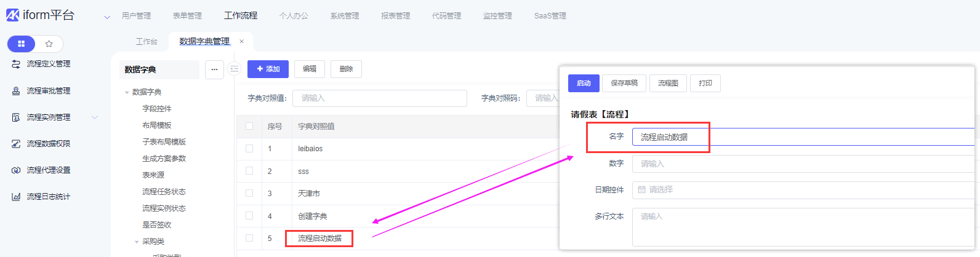Click the 流程定义管理 sidebar icon
The width and height of the screenshot is (980, 257).
click(16, 64)
